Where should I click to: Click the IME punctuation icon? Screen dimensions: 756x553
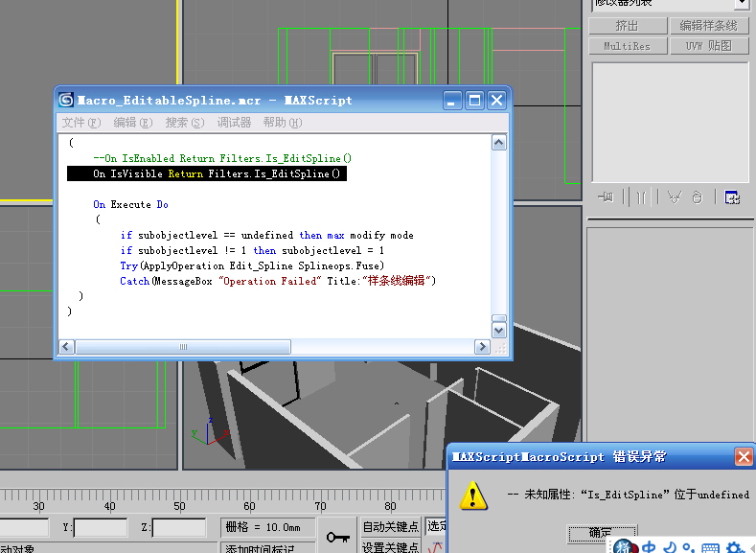point(689,547)
